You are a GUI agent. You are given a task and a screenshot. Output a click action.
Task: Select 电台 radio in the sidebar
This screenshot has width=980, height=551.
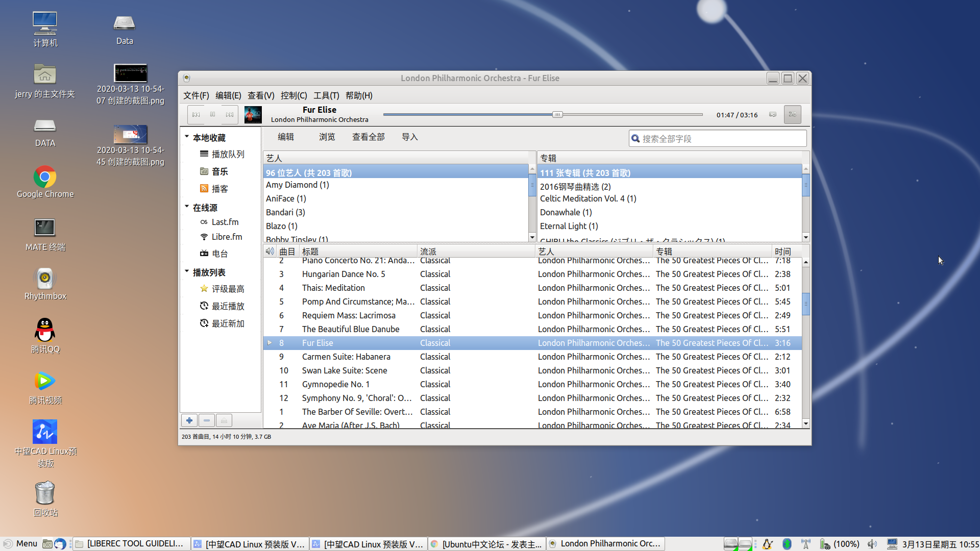[x=214, y=254]
